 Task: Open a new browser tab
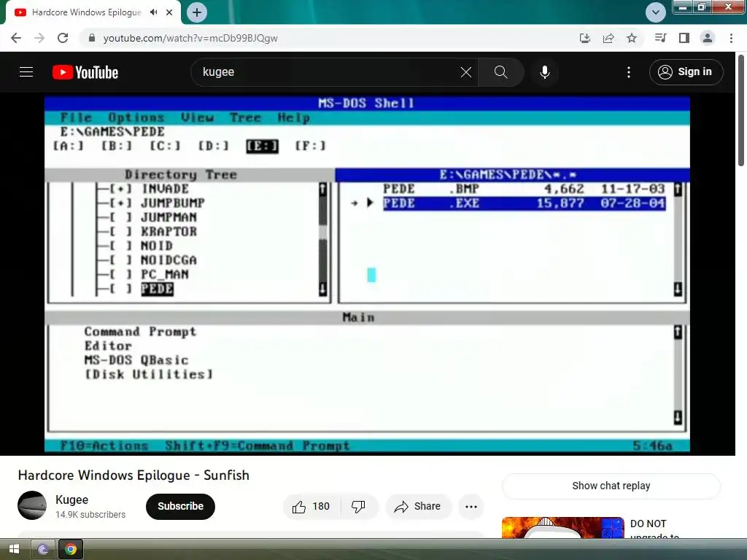click(x=197, y=12)
